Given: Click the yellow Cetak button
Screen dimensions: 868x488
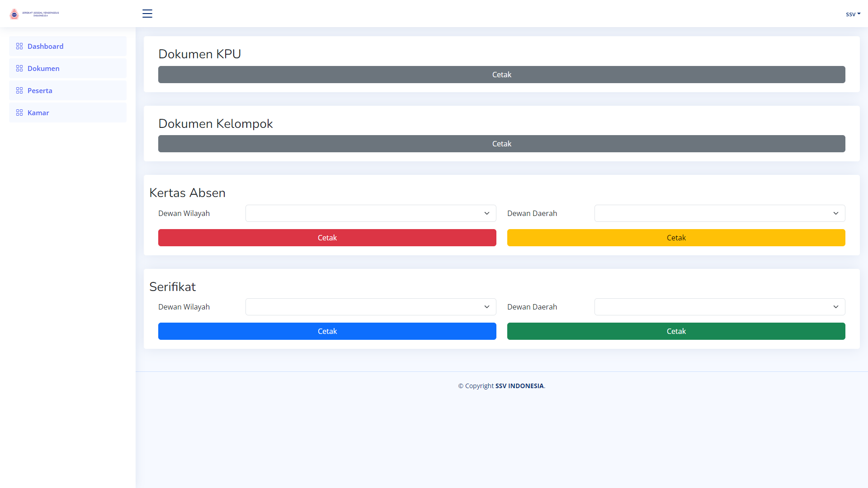Looking at the screenshot, I should 676,238.
